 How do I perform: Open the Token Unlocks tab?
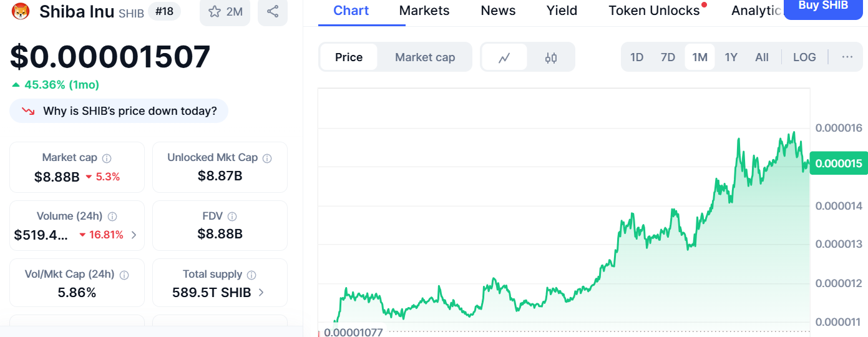(654, 11)
